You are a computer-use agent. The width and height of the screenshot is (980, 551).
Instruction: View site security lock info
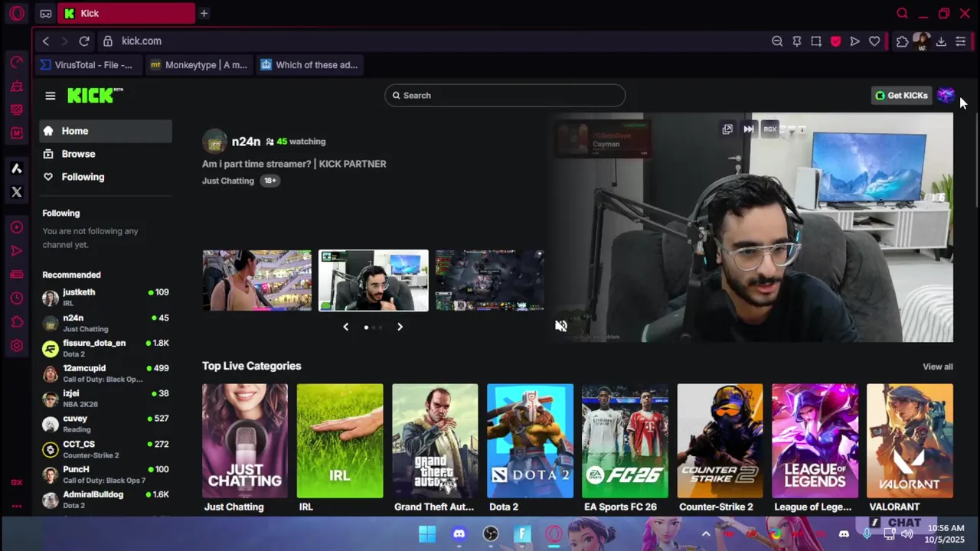[x=108, y=41]
